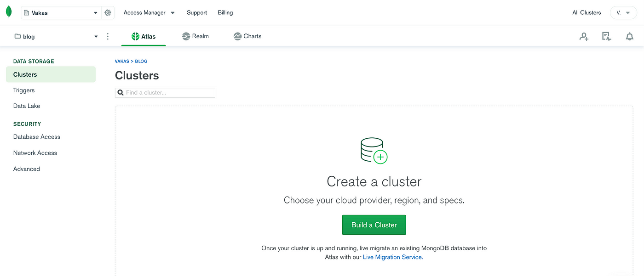Click the folder icon next to blog
The width and height of the screenshot is (644, 276).
pyautogui.click(x=17, y=36)
